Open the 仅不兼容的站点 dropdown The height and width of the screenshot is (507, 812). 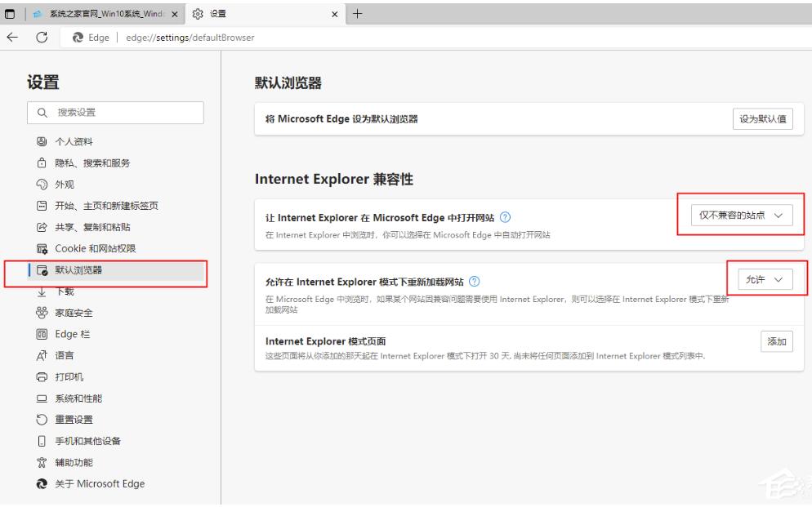pos(742,216)
